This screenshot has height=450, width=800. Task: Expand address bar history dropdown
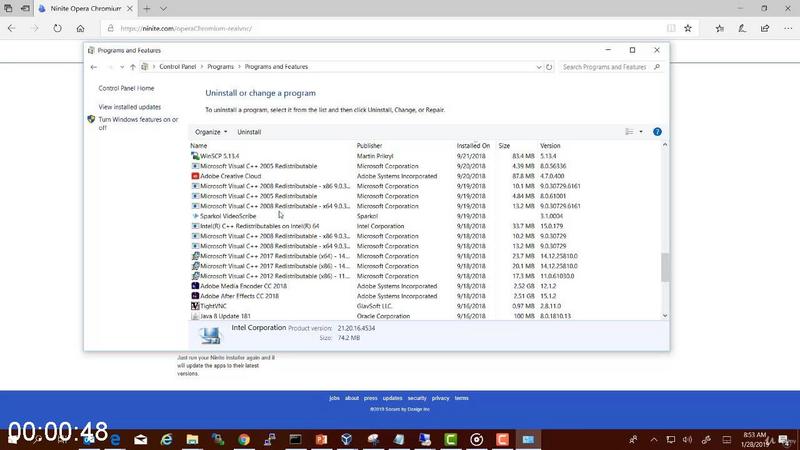pyautogui.click(x=539, y=67)
